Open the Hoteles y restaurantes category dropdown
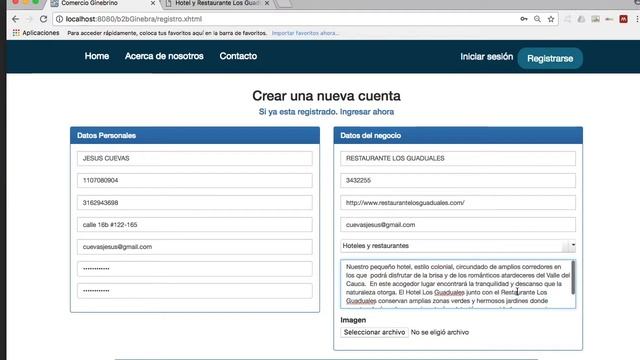This screenshot has height=360, width=640. pos(458,246)
